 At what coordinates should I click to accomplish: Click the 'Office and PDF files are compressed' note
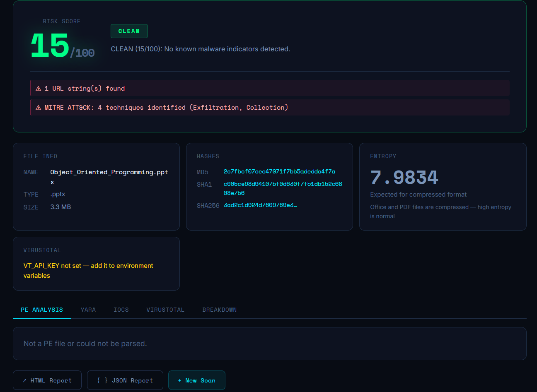coord(440,212)
